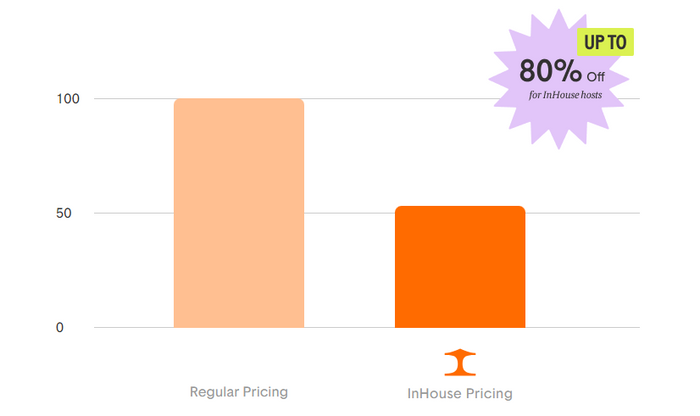Click the baseline gridline at zero

point(367,328)
